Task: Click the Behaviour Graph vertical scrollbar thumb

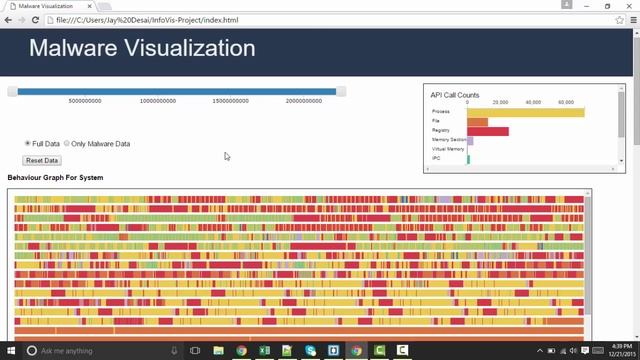Action: tap(588, 255)
